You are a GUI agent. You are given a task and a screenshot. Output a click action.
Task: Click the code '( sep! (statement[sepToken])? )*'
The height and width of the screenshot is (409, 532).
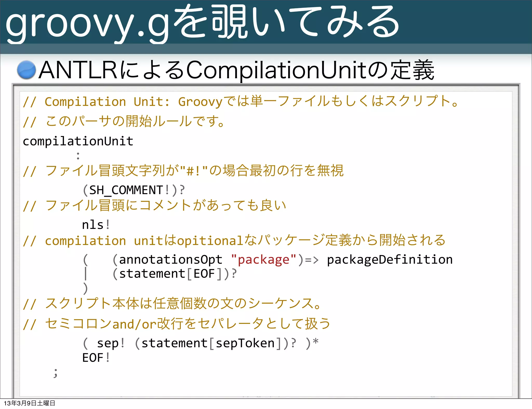tap(201, 343)
